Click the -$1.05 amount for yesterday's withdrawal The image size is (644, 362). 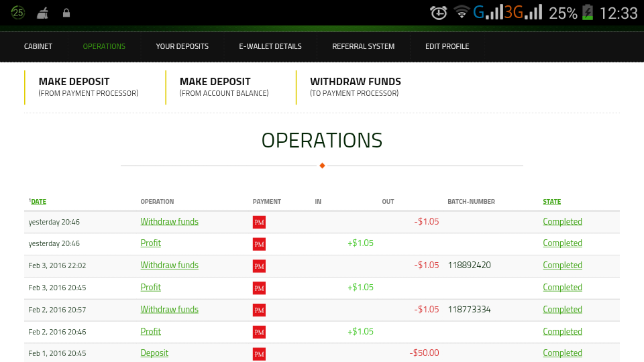point(427,222)
